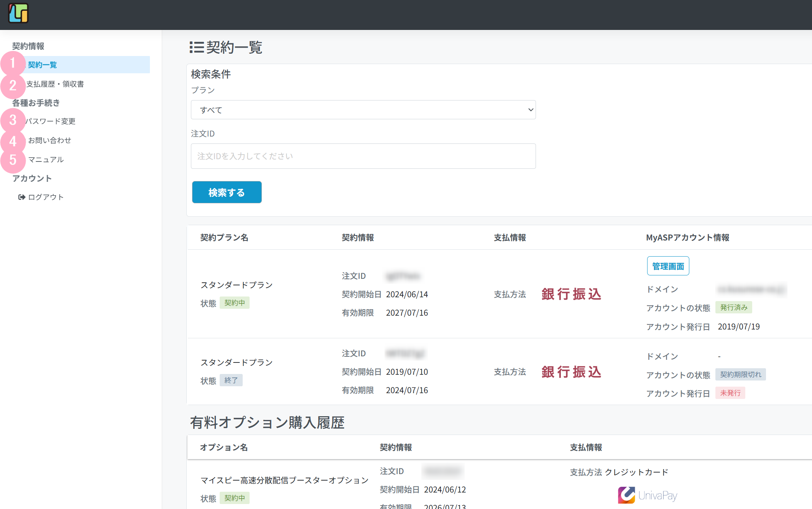812x509 pixels.
Task: Click クレジットカード payment method text
Action: [636, 472]
